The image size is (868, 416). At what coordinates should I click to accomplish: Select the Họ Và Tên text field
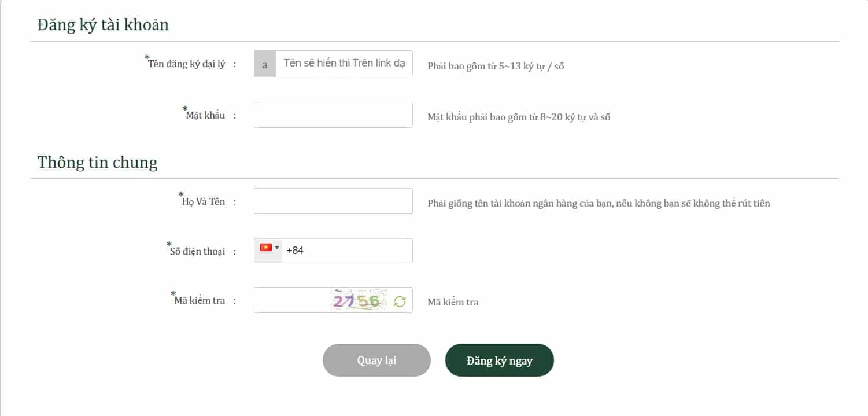(x=333, y=201)
